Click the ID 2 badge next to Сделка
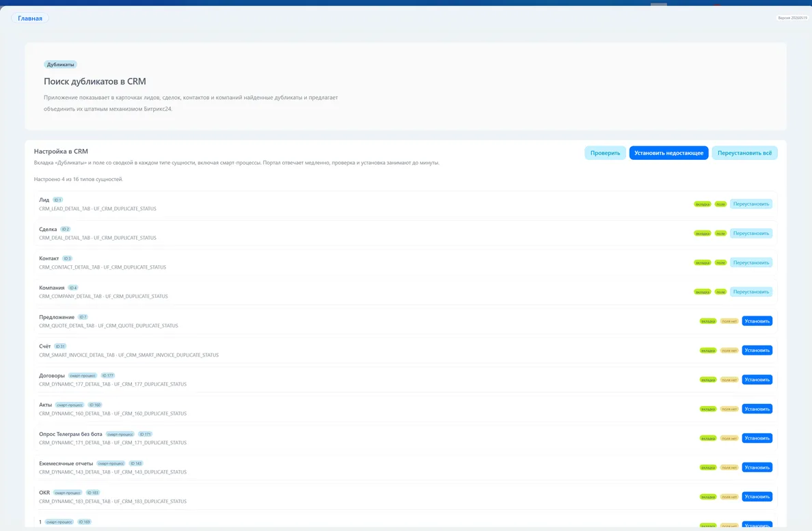The width and height of the screenshot is (812, 531). [x=65, y=229]
